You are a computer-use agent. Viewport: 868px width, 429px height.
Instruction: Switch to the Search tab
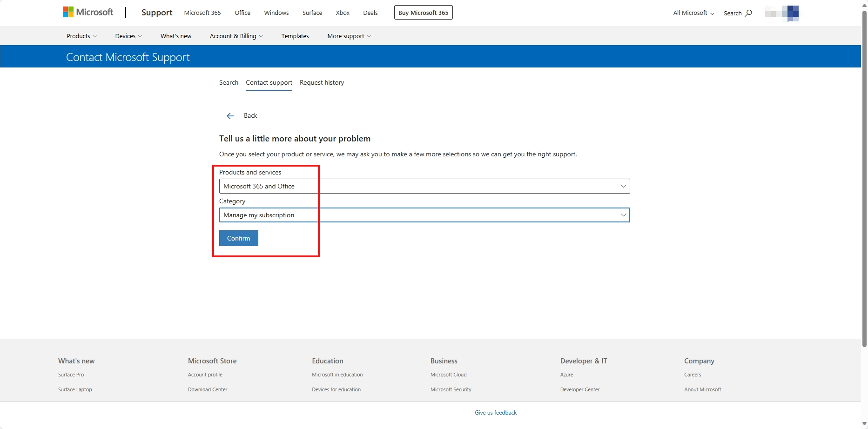click(x=229, y=82)
